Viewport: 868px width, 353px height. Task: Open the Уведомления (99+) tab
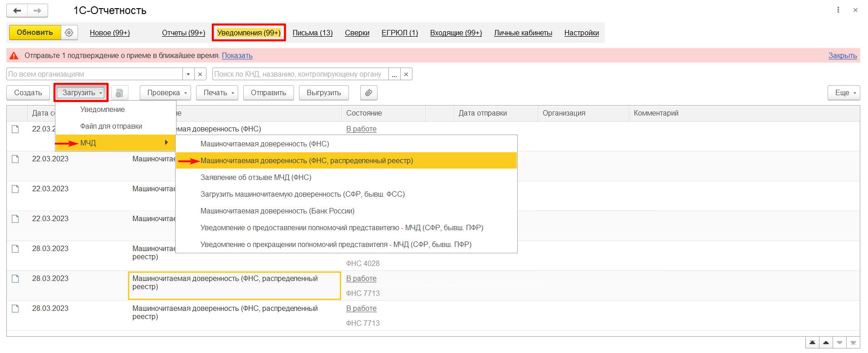click(249, 33)
